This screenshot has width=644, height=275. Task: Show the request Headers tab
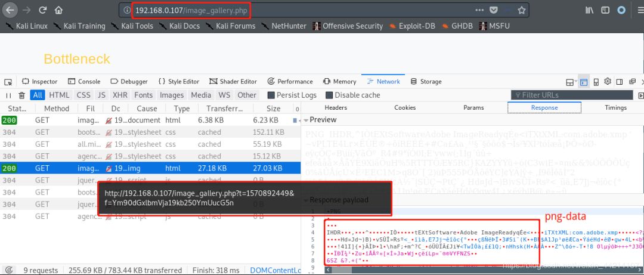[336, 108]
